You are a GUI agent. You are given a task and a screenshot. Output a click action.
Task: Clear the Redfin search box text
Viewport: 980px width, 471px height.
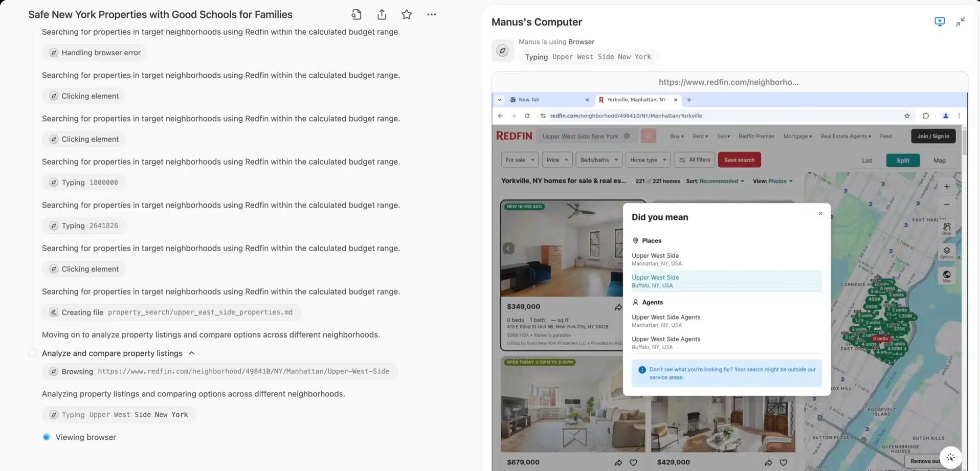pos(627,136)
